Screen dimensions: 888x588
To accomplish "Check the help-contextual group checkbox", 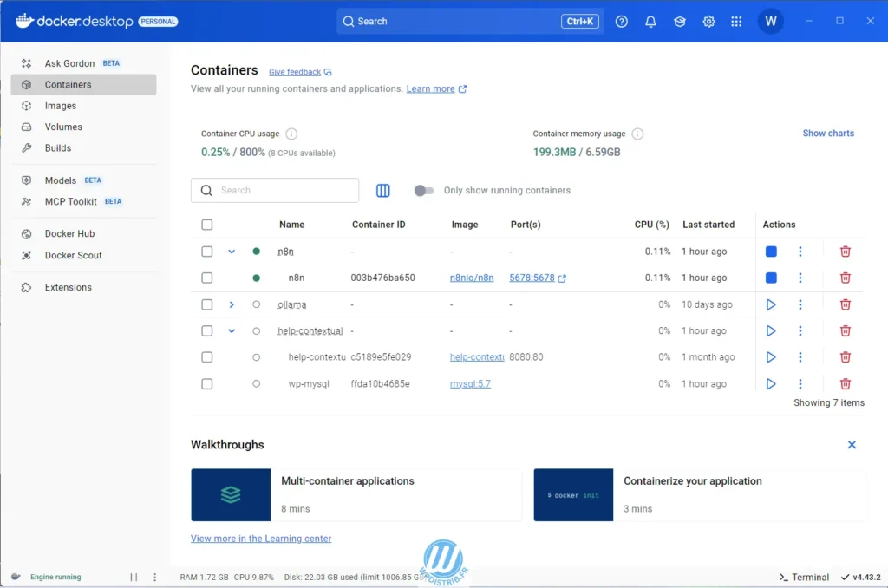I will click(206, 330).
